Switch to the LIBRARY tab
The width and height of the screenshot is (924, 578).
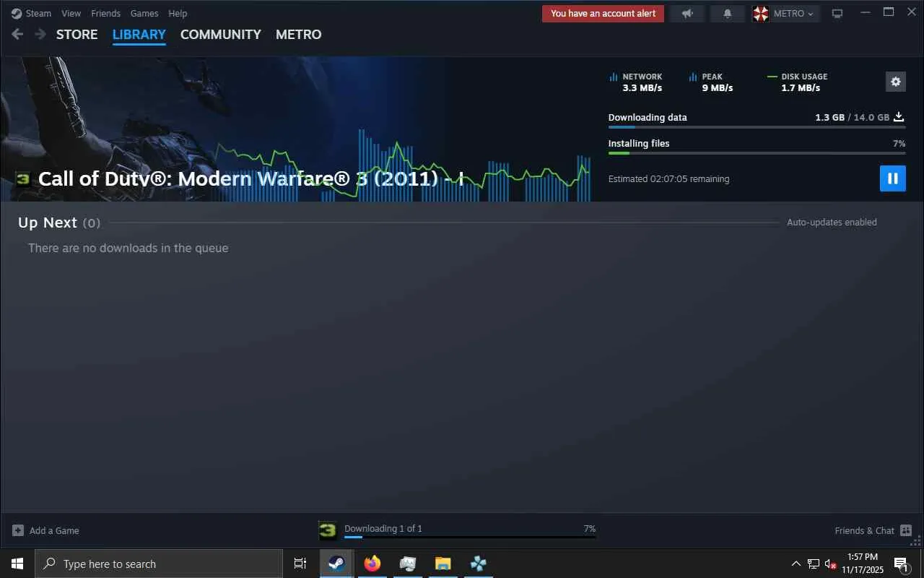pyautogui.click(x=139, y=35)
